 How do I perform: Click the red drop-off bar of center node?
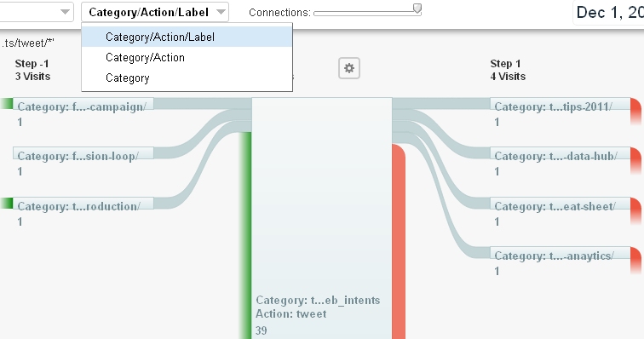coord(399,241)
